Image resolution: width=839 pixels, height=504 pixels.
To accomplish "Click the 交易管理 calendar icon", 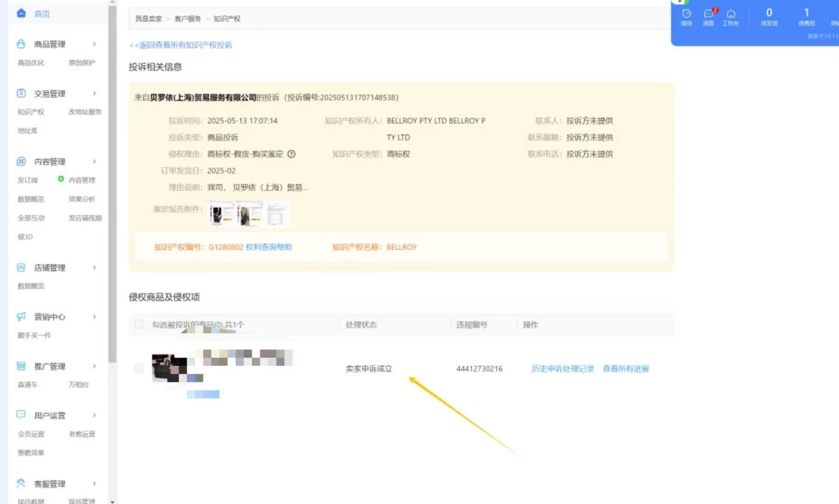I will [x=21, y=93].
